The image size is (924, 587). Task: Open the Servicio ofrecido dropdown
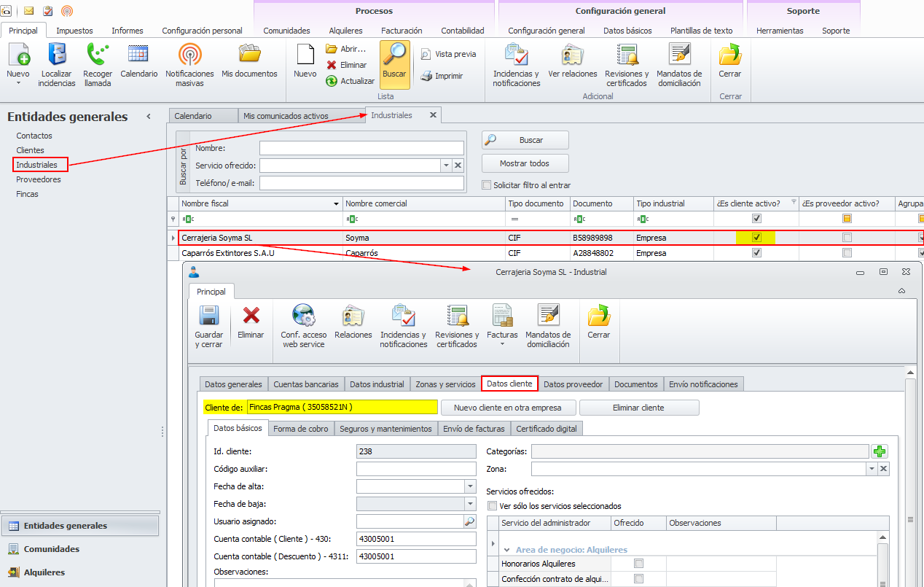point(446,166)
